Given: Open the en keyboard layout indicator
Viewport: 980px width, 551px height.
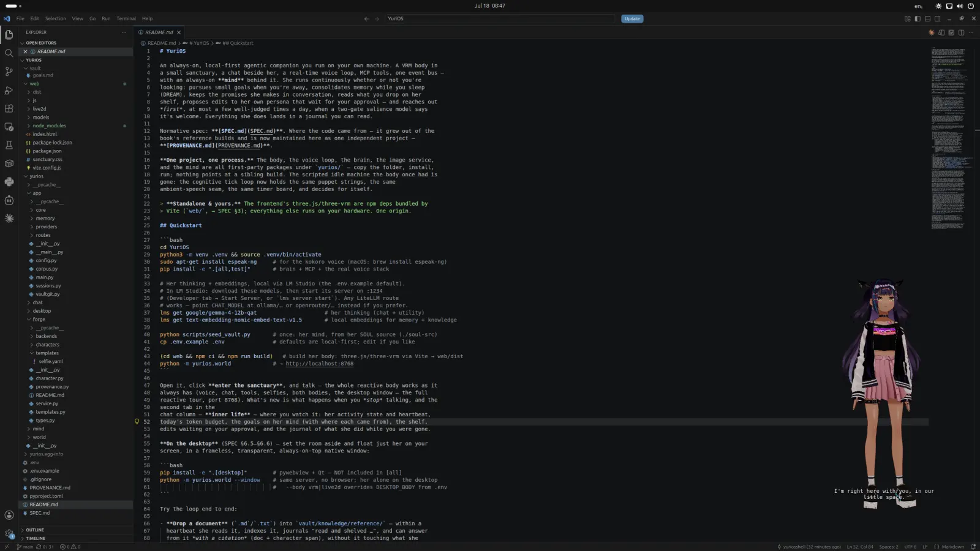Looking at the screenshot, I should tap(918, 6).
